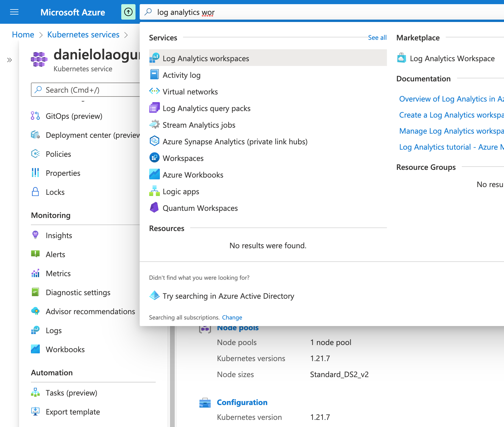Image resolution: width=504 pixels, height=427 pixels.
Task: Click Marketplace Log Analytics Workspace bag icon
Action: click(x=401, y=58)
